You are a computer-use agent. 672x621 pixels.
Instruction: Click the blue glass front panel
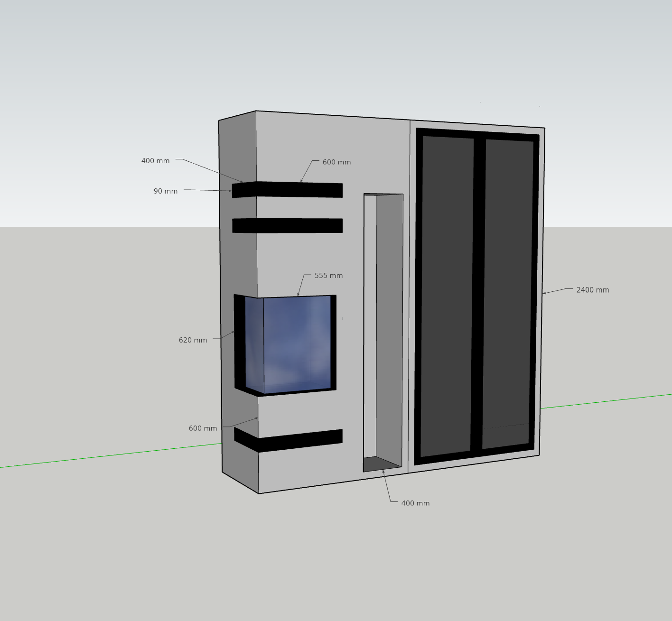[x=297, y=344]
